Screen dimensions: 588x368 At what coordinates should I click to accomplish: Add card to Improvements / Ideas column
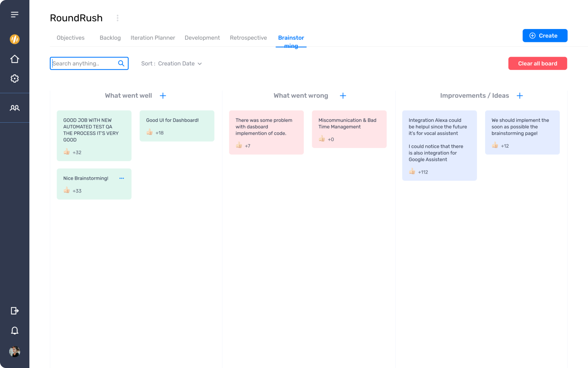coord(520,96)
